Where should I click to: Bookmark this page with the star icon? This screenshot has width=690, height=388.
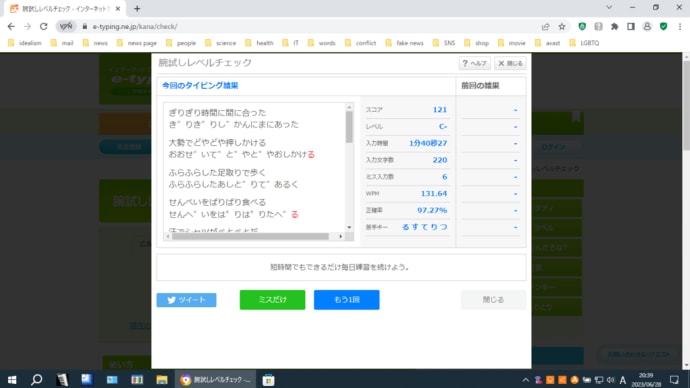[562, 26]
